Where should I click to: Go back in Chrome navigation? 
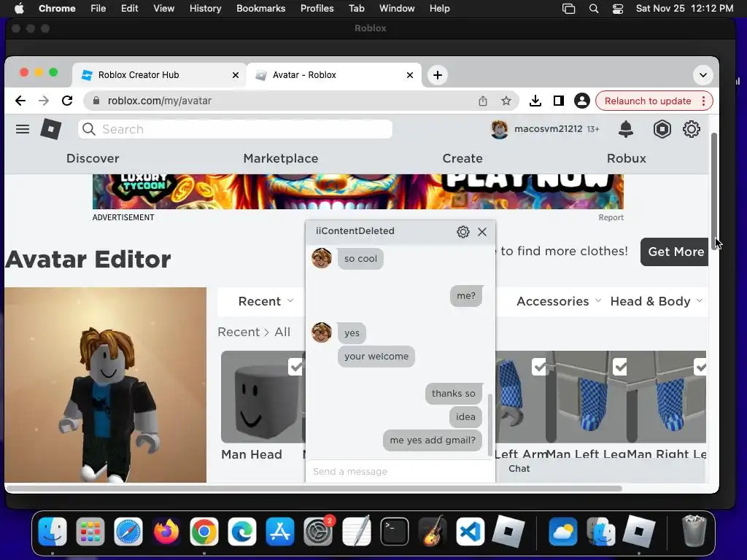[x=20, y=101]
